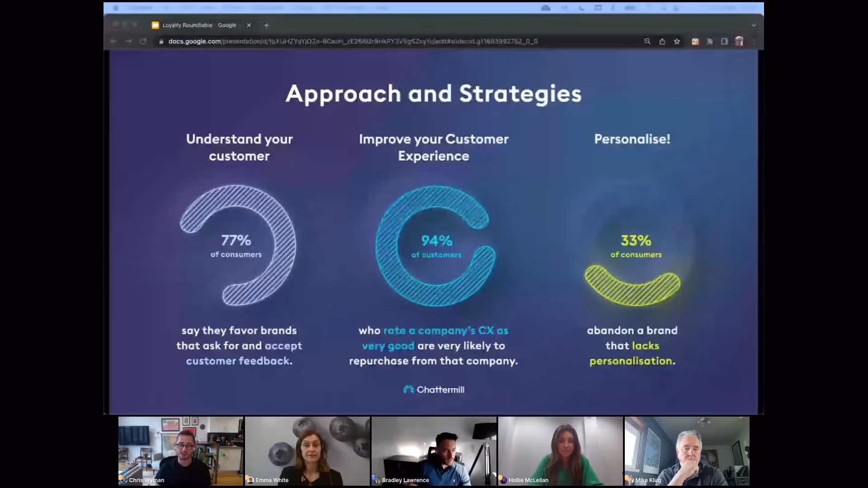
Task: Close the Loyalty Roundtable tab
Action: 249,25
